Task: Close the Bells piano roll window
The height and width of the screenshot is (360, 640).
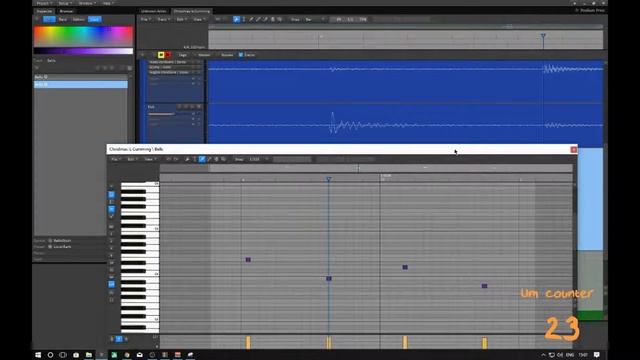Action: (573, 149)
